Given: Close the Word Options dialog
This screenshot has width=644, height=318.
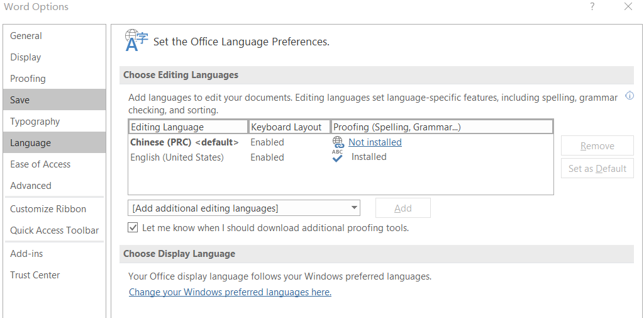Looking at the screenshot, I should (x=628, y=7).
